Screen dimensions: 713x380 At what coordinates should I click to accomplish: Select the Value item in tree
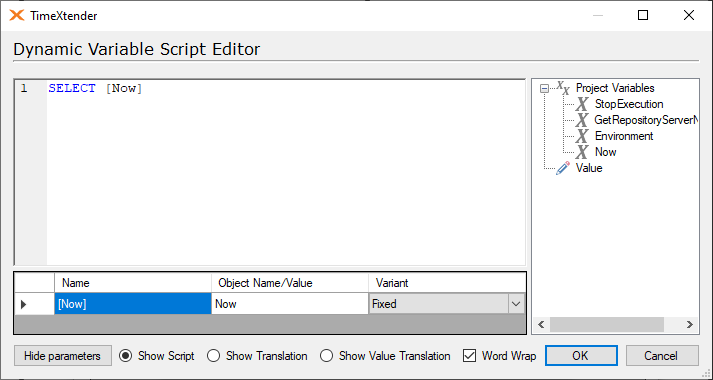tap(589, 168)
